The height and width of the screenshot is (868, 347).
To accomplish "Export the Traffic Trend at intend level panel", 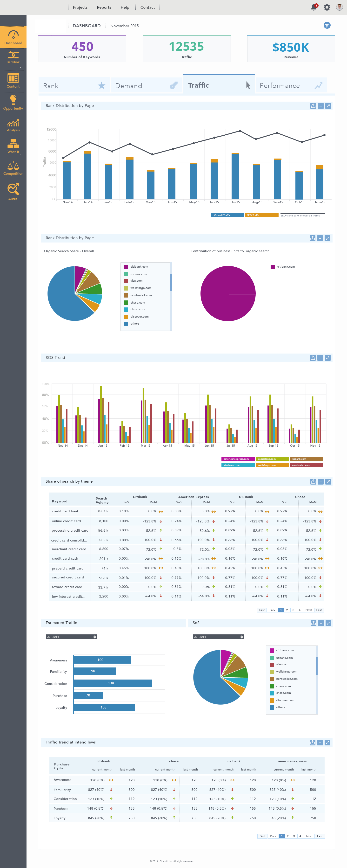I will click(312, 742).
